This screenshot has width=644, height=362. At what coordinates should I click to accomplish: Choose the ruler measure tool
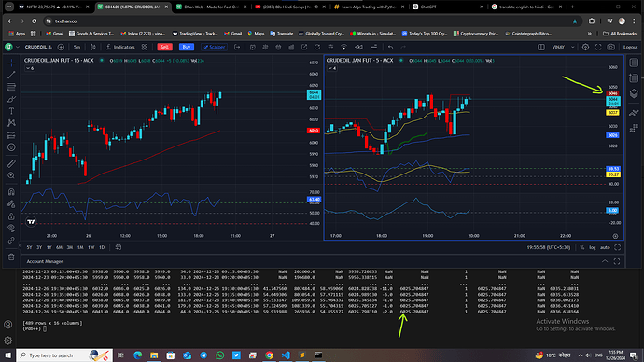[11, 163]
